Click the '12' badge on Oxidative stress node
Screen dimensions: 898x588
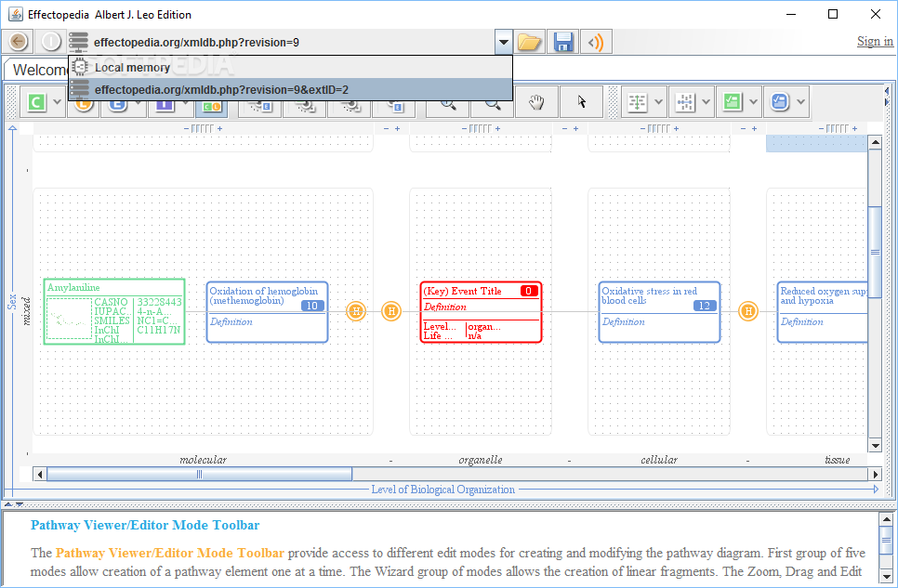click(705, 306)
